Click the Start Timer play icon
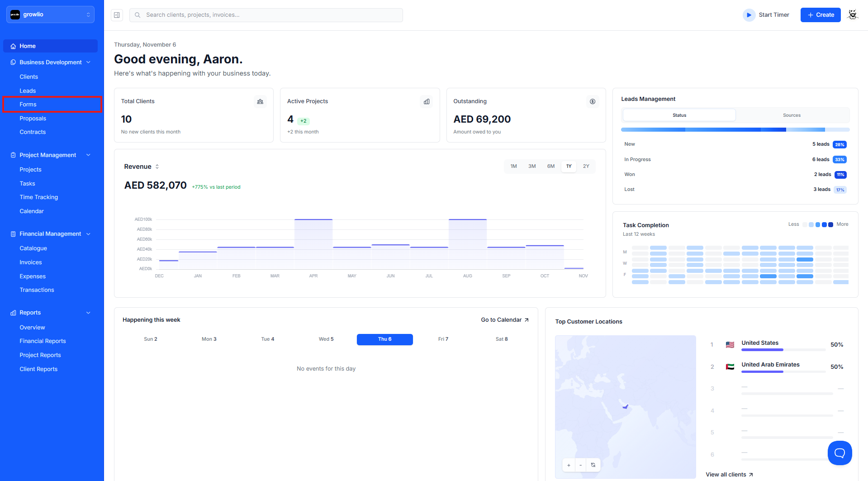The height and width of the screenshot is (481, 868). 749,15
